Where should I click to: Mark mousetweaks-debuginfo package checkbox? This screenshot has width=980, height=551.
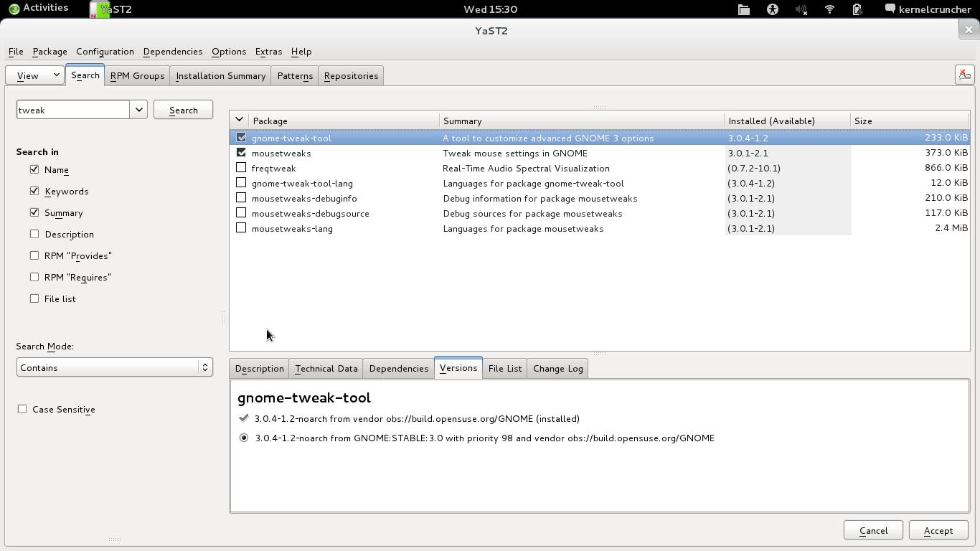(x=241, y=198)
